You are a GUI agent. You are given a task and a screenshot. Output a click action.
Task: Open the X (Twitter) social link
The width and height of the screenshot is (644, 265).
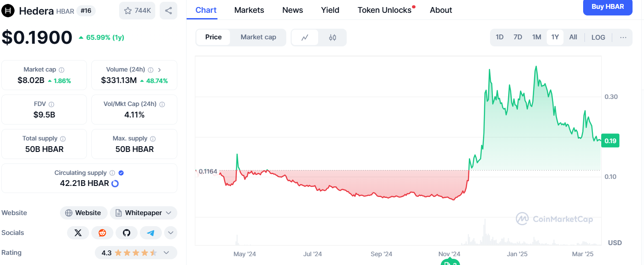(x=78, y=233)
